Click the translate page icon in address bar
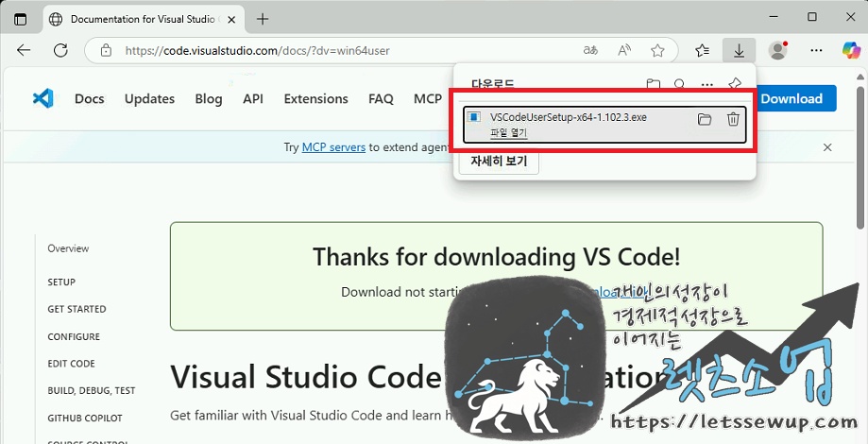868x444 pixels. pyautogui.click(x=590, y=51)
